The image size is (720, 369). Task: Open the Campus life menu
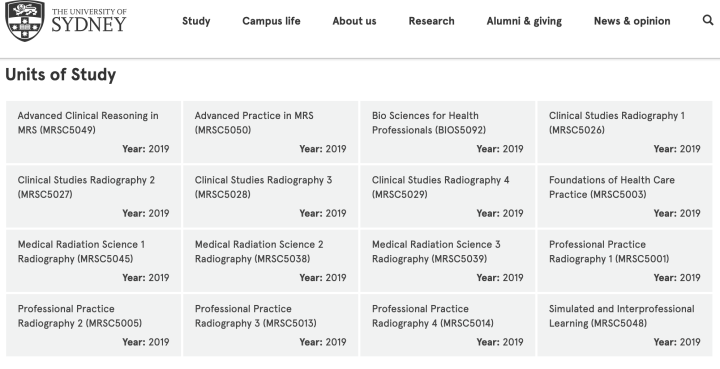click(271, 21)
